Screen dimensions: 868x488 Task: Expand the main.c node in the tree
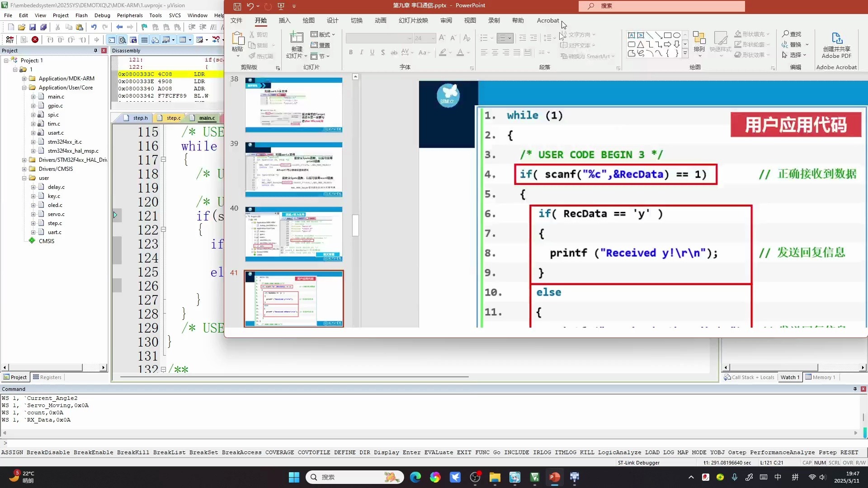33,97
